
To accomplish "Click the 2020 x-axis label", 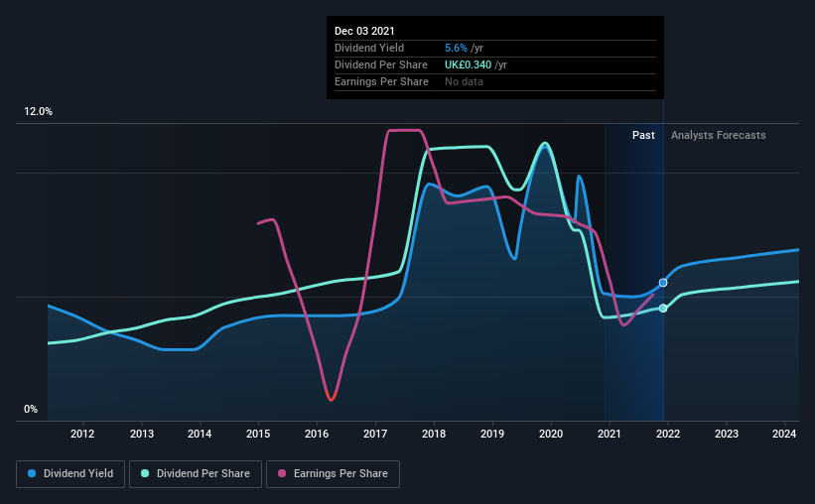I will 551,434.
